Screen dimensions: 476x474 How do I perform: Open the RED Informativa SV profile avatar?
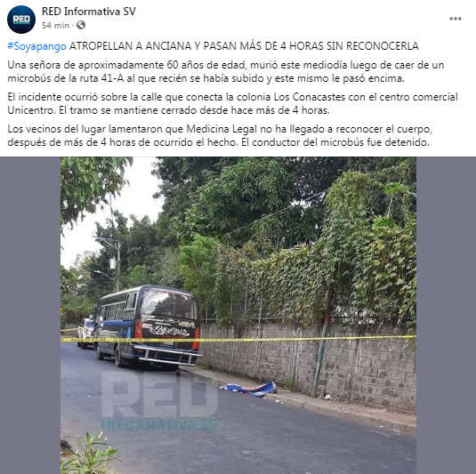(21, 20)
